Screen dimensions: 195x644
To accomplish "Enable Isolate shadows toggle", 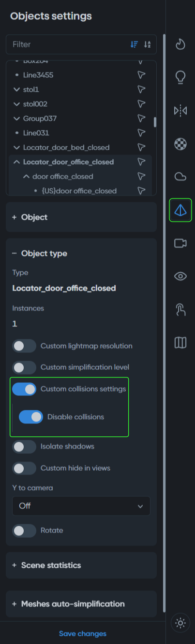I will point(24,447).
